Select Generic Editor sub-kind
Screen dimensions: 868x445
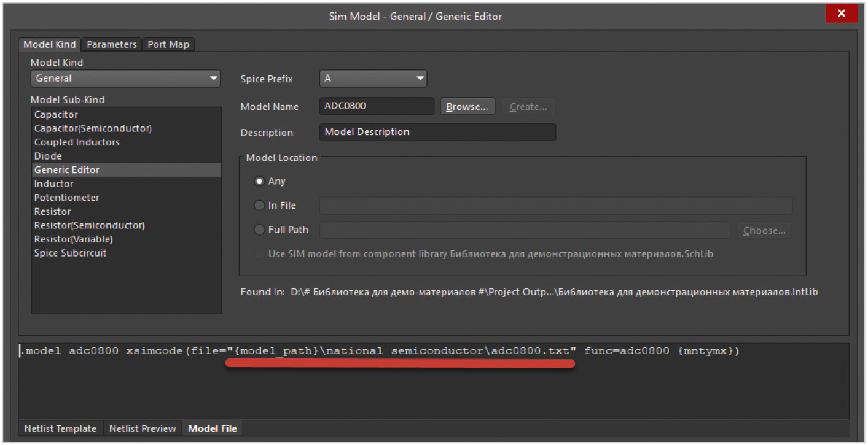(x=126, y=170)
